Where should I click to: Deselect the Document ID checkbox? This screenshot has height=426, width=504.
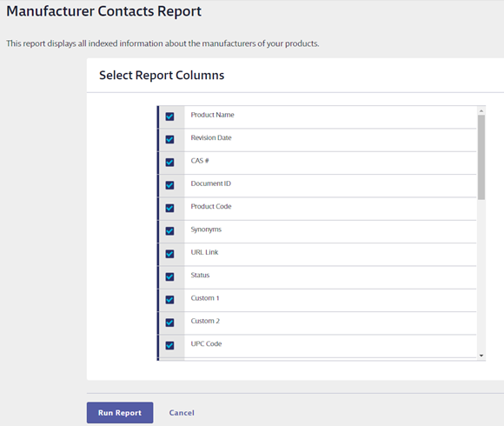(x=169, y=185)
